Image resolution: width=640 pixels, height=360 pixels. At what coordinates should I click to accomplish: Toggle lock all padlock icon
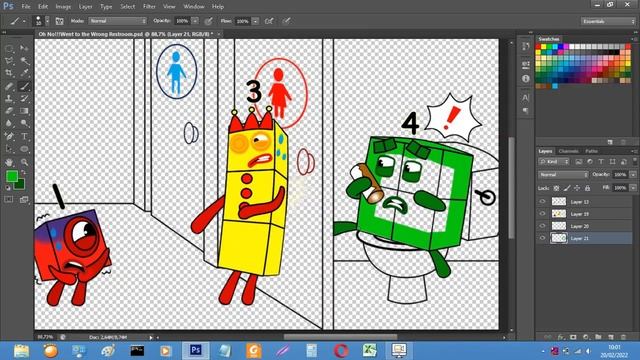pyautogui.click(x=587, y=188)
